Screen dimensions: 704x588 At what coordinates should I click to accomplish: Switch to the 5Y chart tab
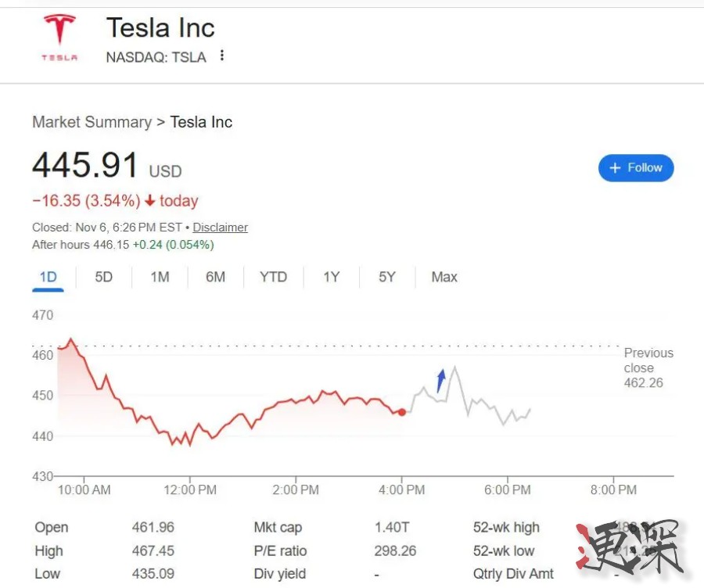(387, 277)
